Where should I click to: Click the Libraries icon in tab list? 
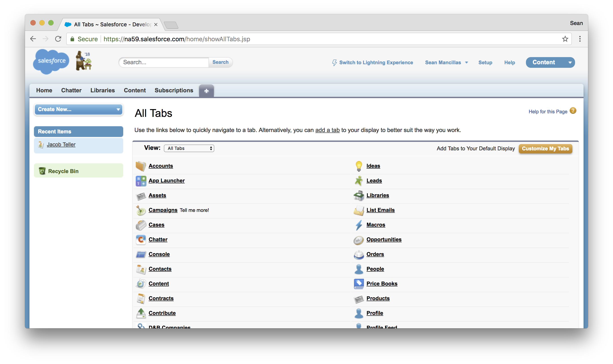tap(359, 195)
